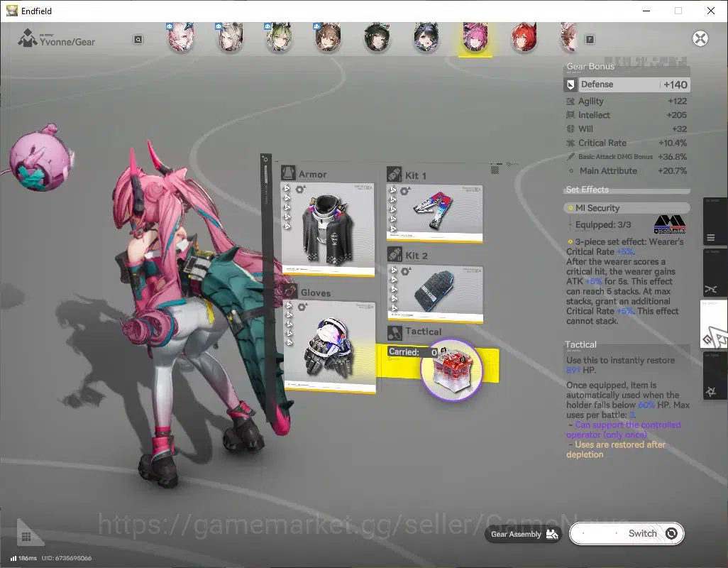Image resolution: width=728 pixels, height=568 pixels.
Task: Select the dark green-haired operator portrait
Action: coord(377,38)
